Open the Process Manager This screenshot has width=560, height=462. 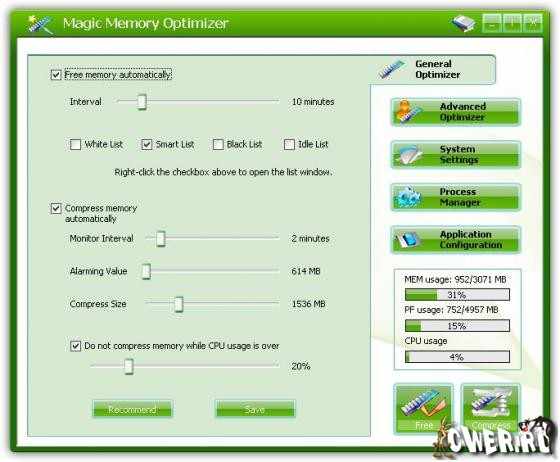456,197
